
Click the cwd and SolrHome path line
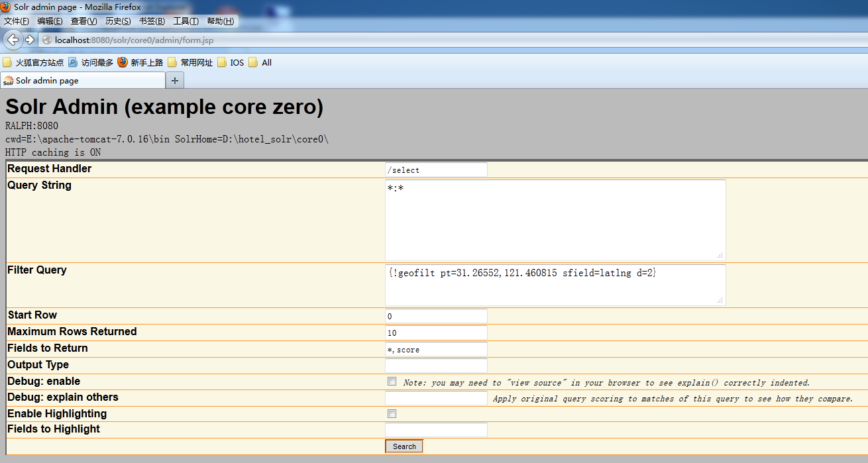pos(167,139)
